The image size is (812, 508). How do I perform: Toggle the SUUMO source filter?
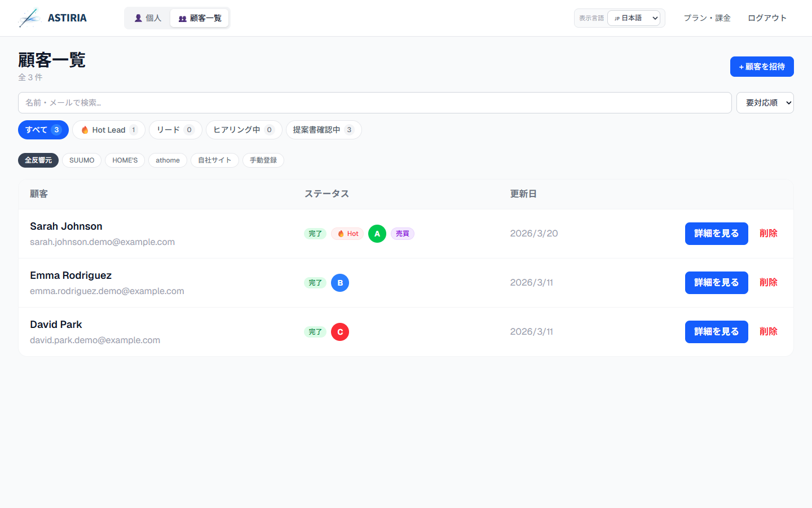point(82,160)
